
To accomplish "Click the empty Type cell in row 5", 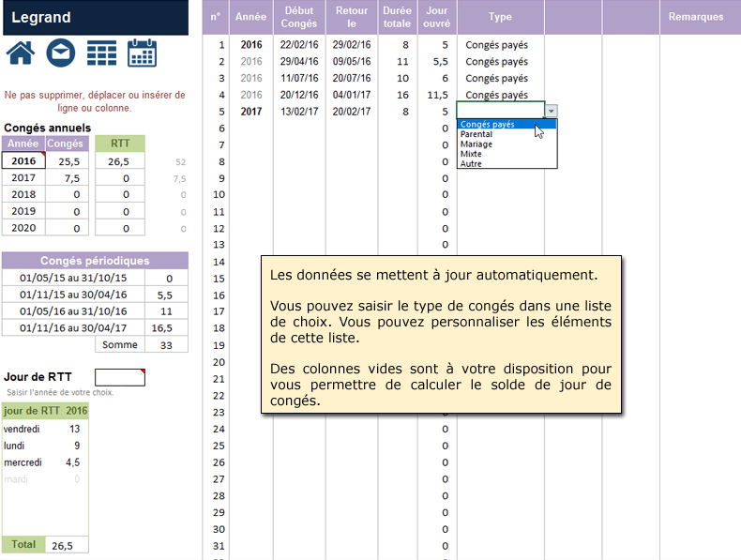I will point(501,111).
